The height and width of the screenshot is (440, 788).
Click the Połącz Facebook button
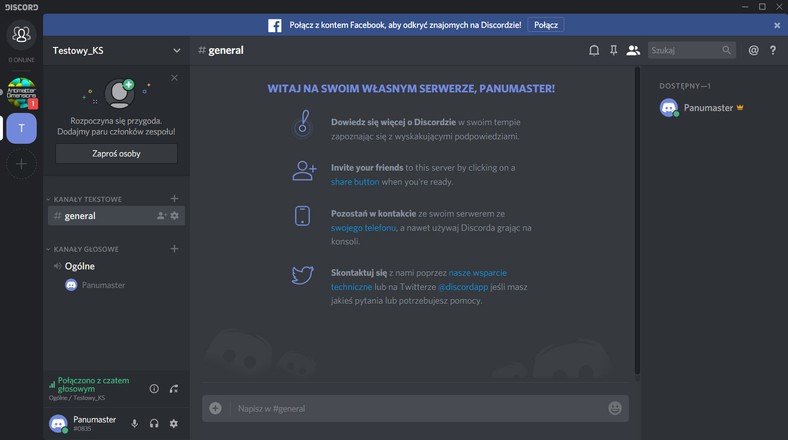(x=546, y=25)
